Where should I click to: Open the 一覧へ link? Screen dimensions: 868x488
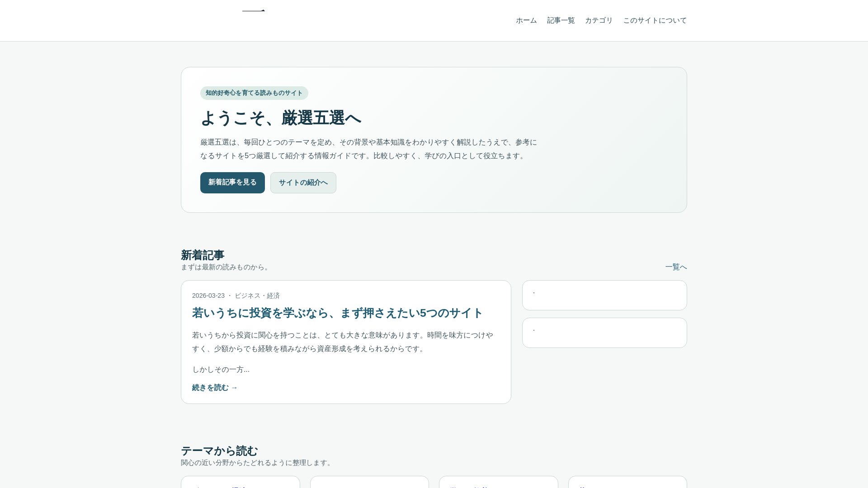676,267
